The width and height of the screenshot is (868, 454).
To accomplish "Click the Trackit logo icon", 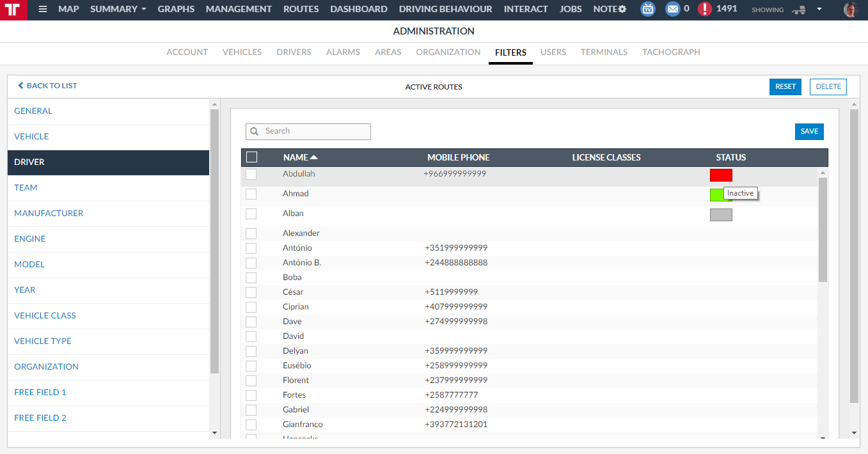I will [x=13, y=10].
